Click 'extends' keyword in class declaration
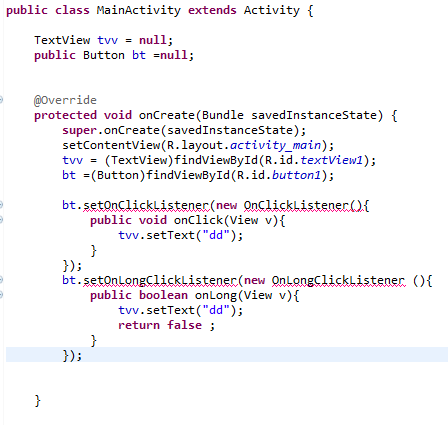Screen dimensions: 448x425 coord(212,10)
